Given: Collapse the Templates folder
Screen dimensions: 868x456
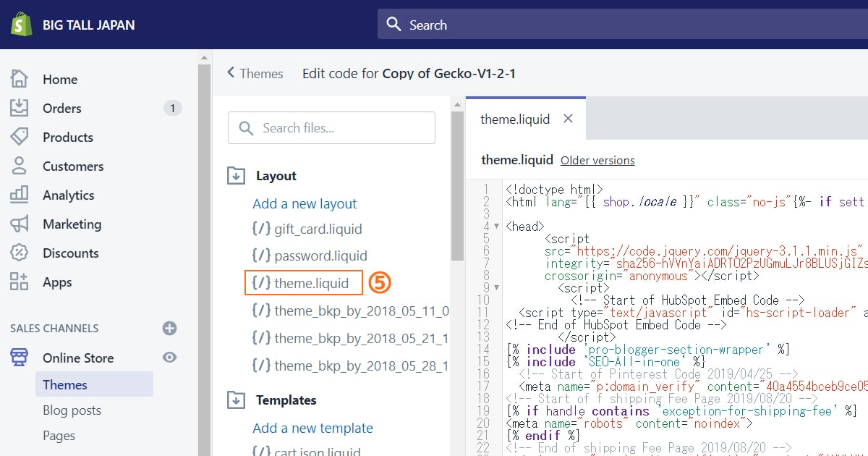Looking at the screenshot, I should [237, 400].
